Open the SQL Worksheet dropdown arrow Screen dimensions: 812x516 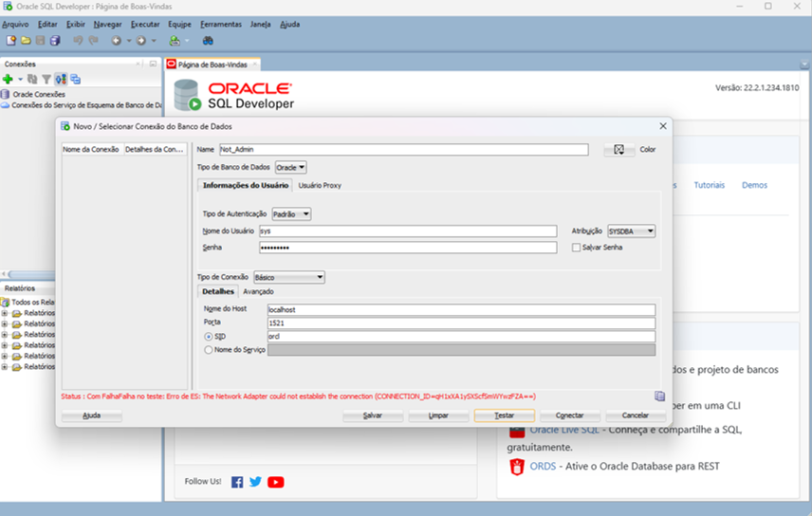(x=187, y=41)
